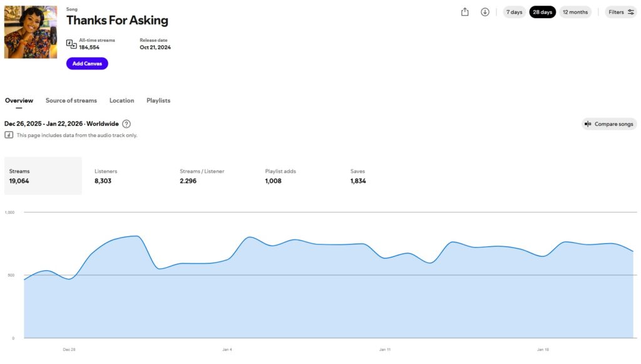Open the Filters options
Image resolution: width=641 pixels, height=364 pixels.
tap(621, 12)
